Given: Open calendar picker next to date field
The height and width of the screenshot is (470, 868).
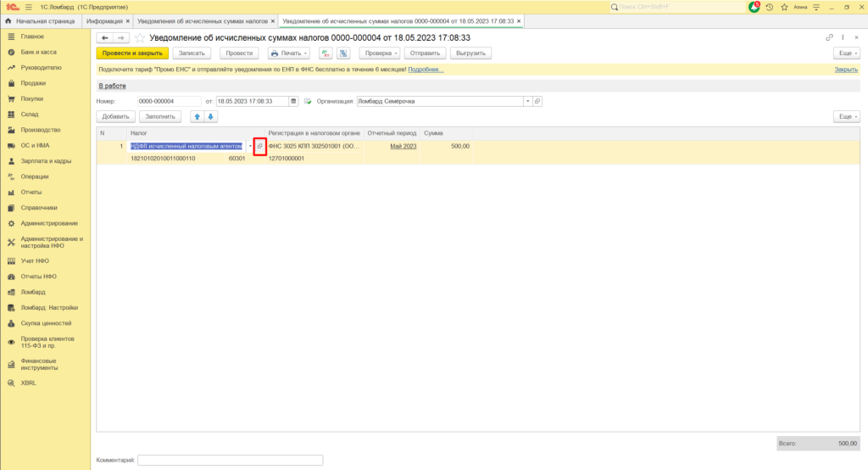Looking at the screenshot, I should [x=294, y=101].
